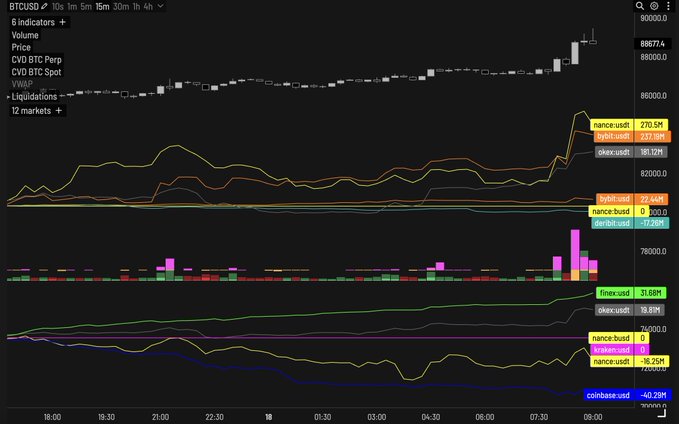Viewport: 679px width, 424px height.
Task: Open the search magnifier icon
Action: click(640, 6)
